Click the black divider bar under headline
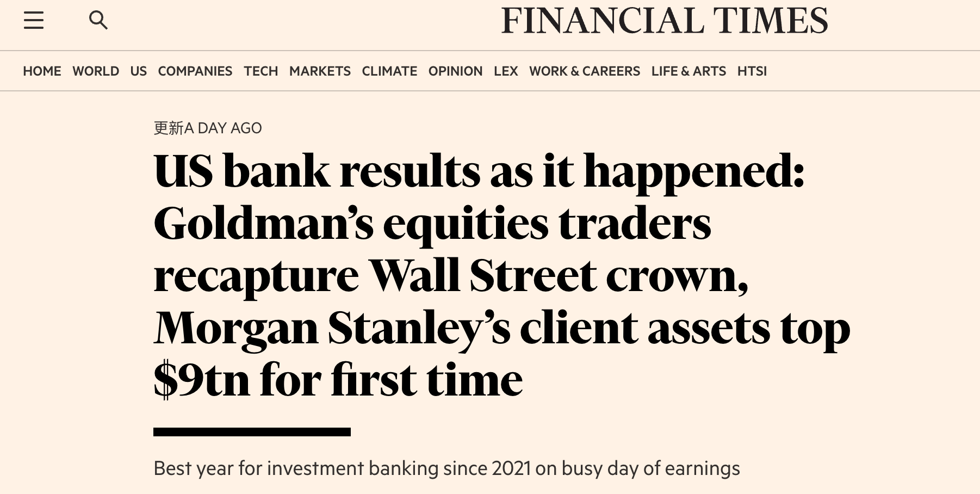 pyautogui.click(x=252, y=432)
